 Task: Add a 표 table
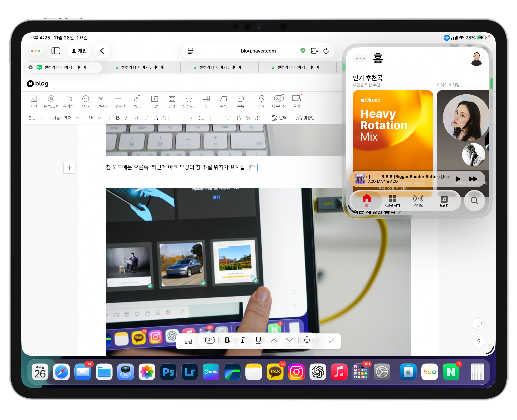pos(206,99)
